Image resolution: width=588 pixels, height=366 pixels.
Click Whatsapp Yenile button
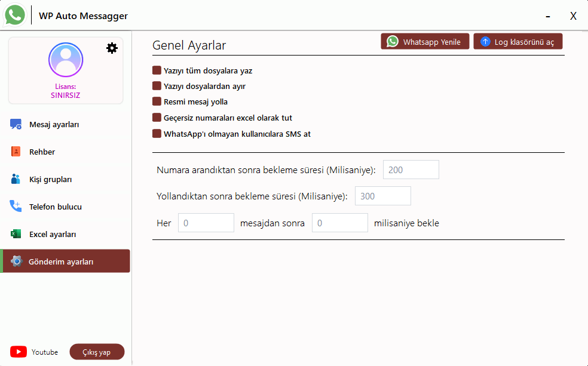pyautogui.click(x=425, y=41)
